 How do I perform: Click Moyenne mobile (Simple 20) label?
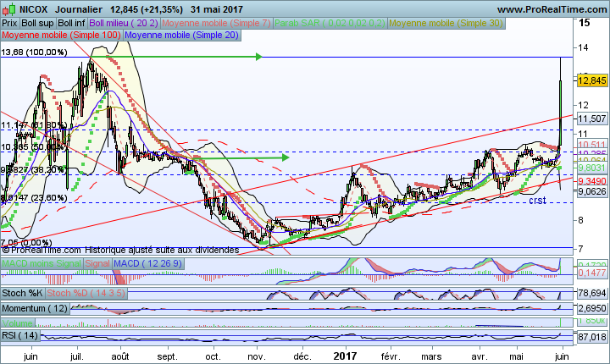tap(181, 36)
